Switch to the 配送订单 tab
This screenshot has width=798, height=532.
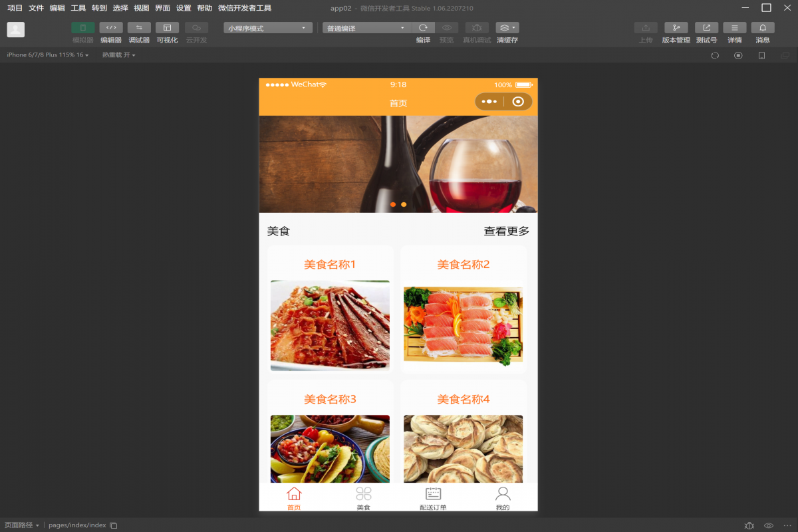(x=433, y=499)
